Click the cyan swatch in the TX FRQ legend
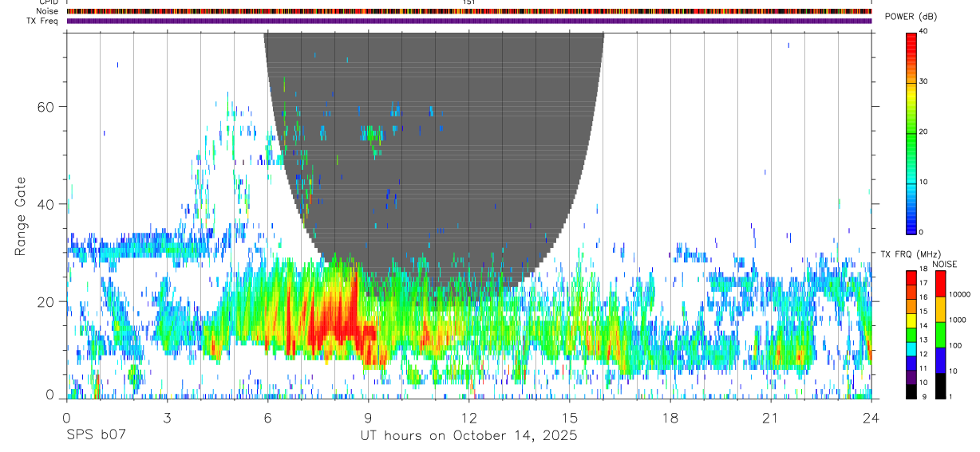The image size is (980, 452). tap(911, 348)
